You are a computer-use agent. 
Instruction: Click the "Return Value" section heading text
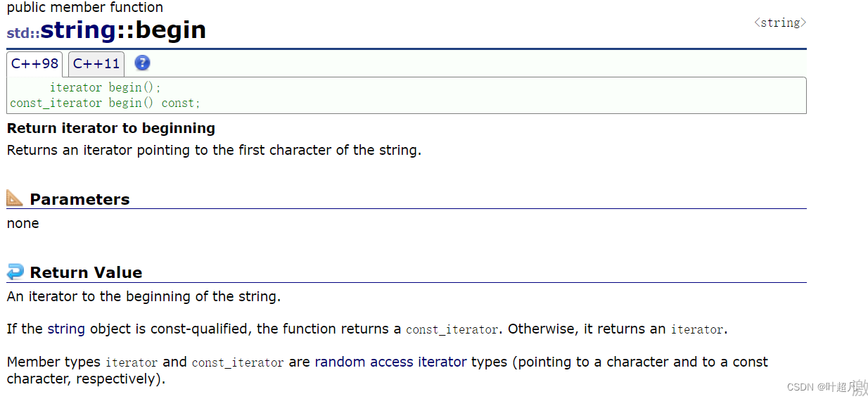click(86, 272)
